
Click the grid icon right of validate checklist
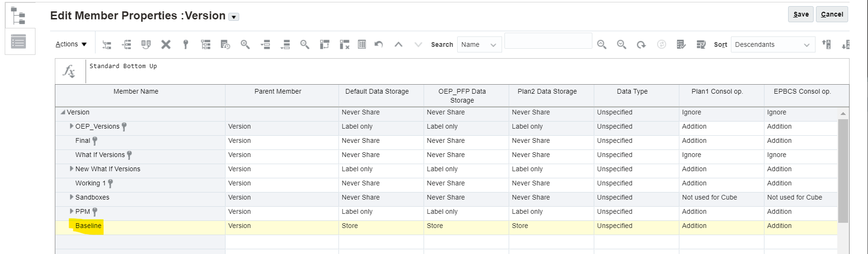click(x=701, y=44)
